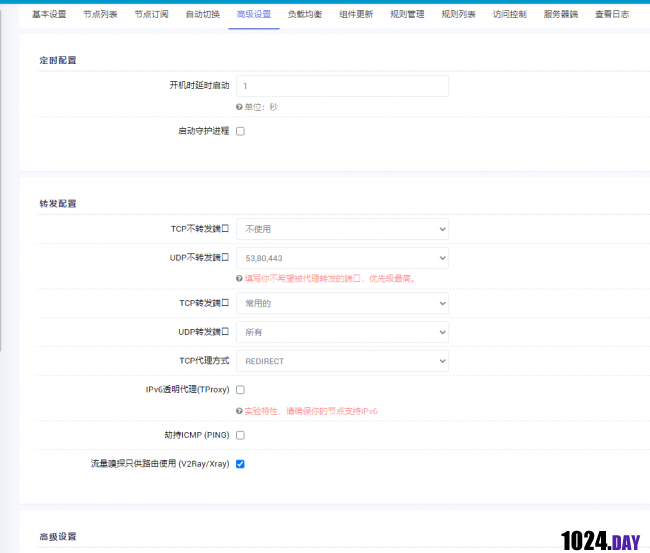Image resolution: width=650 pixels, height=553 pixels.
Task: Click the help icon beside 填写你不希望被代理转发的端口
Action: 239,279
